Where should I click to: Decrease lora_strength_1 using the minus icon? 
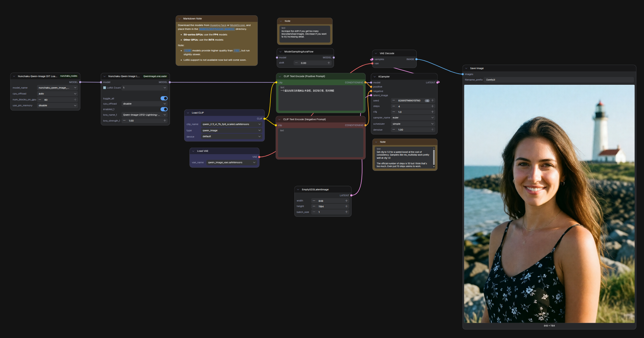124,121
